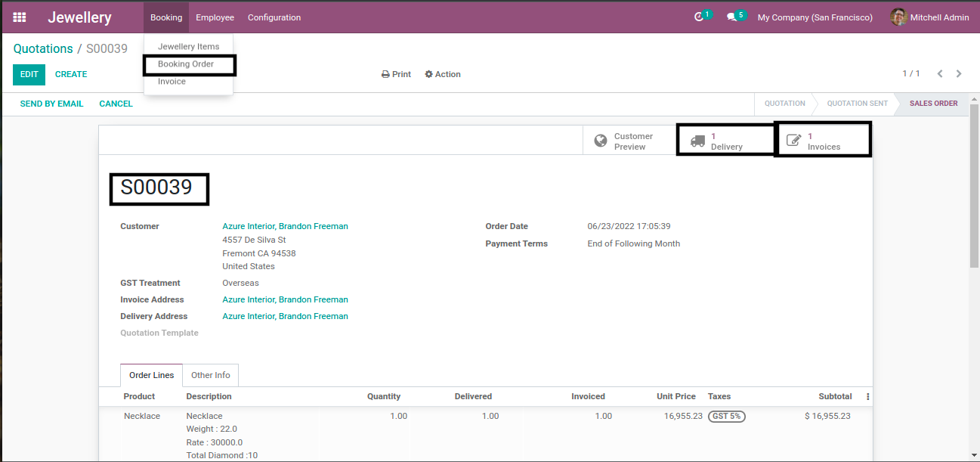
Task: Open the 1 Delivery stat button
Action: point(726,141)
